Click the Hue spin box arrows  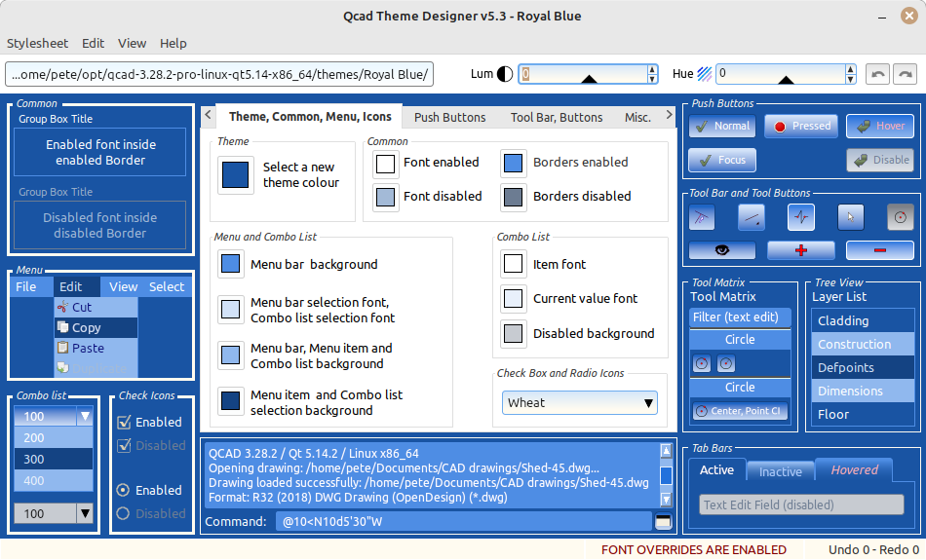click(x=850, y=74)
